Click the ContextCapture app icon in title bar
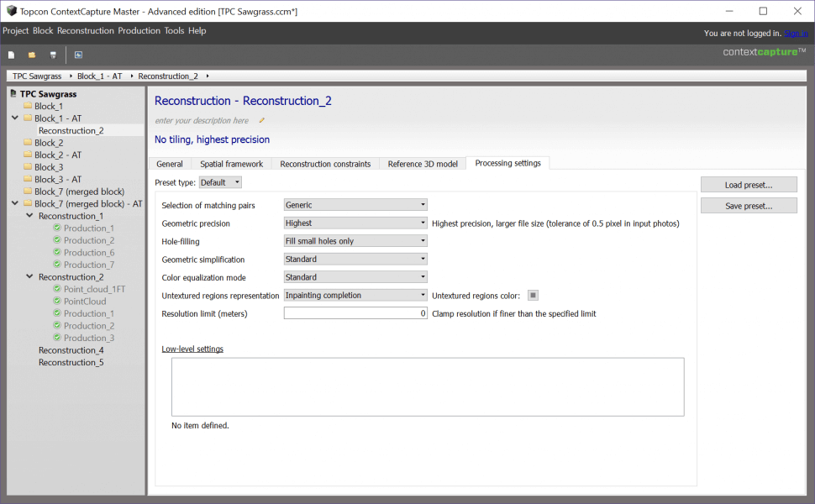815x504 pixels. pos(12,11)
